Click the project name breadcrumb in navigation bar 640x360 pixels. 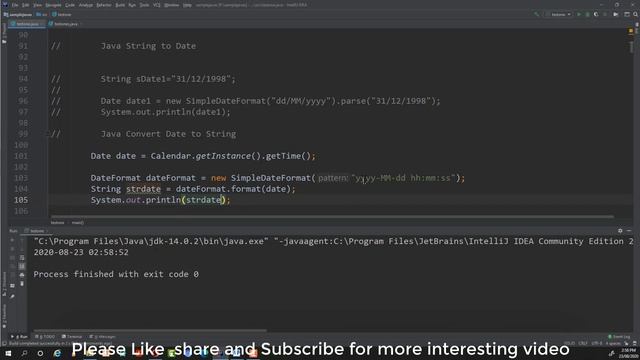coord(18,15)
